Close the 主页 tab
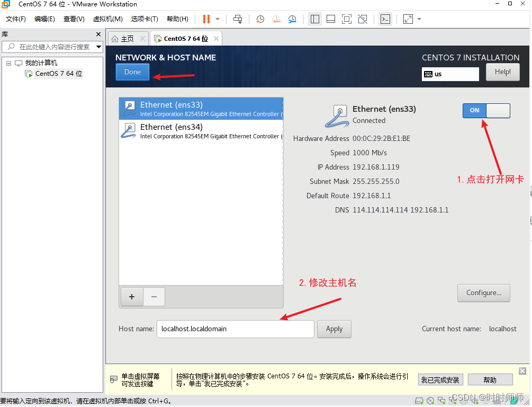The width and height of the screenshot is (532, 407). tap(142, 38)
